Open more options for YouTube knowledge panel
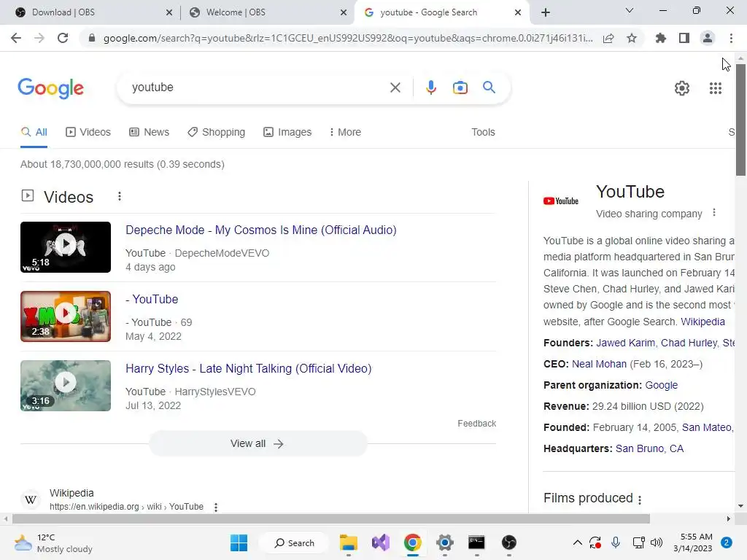The height and width of the screenshot is (560, 747). pyautogui.click(x=713, y=212)
